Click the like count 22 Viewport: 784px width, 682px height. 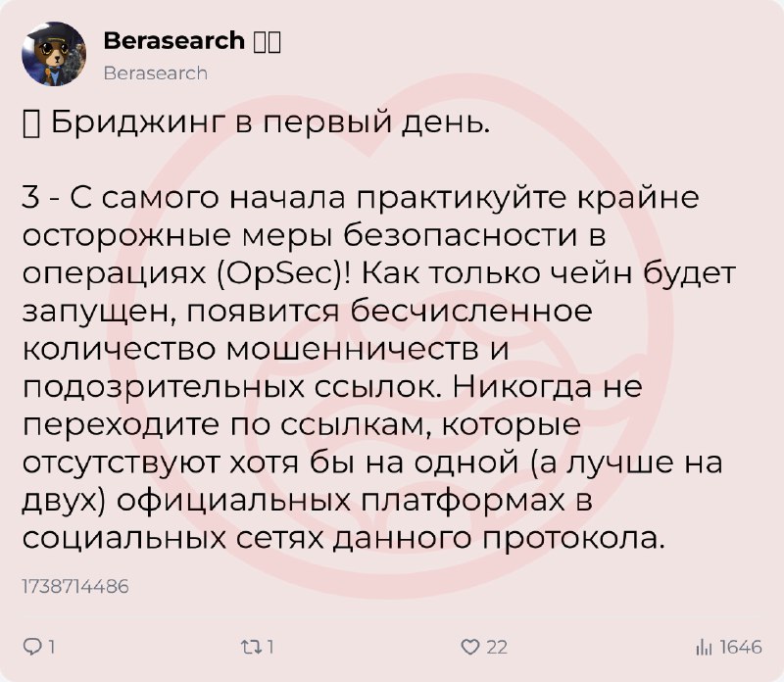pyautogui.click(x=497, y=648)
